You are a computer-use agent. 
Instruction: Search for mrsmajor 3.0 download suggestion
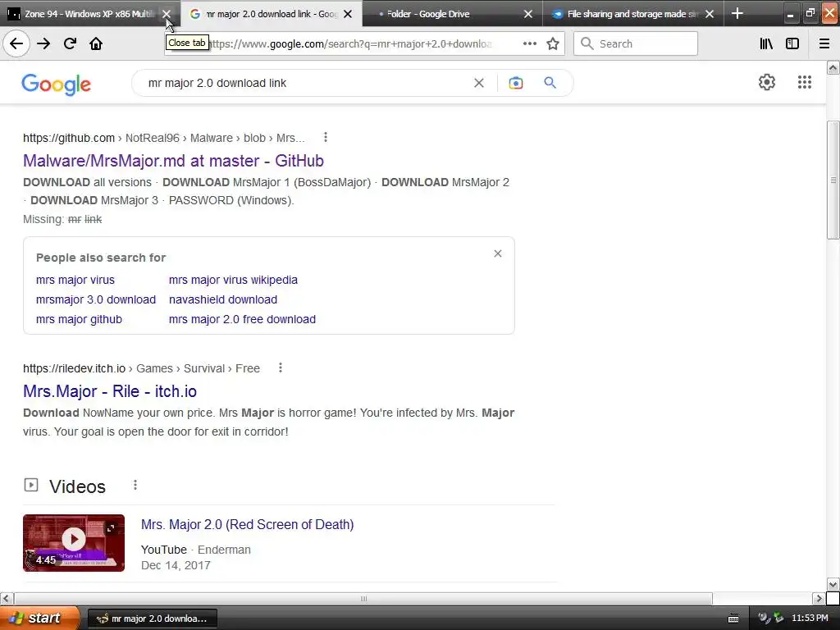(x=96, y=299)
